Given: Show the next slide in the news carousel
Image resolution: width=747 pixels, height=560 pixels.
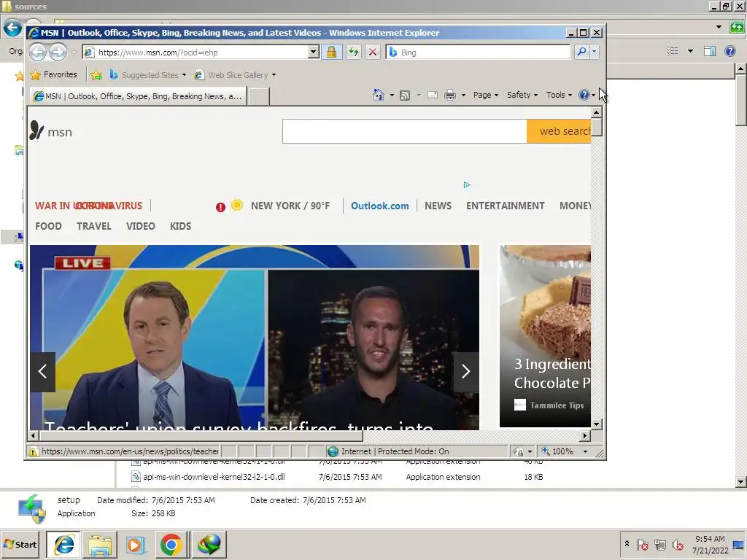Looking at the screenshot, I should click(465, 371).
